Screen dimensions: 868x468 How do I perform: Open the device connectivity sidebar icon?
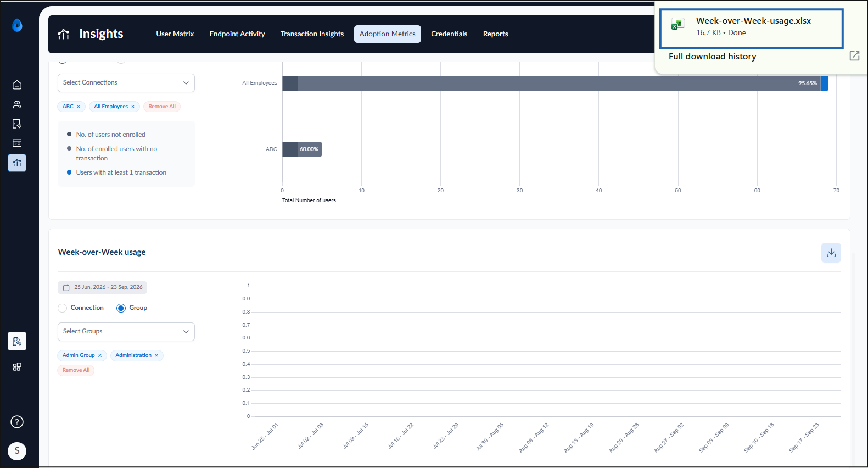coord(17,124)
